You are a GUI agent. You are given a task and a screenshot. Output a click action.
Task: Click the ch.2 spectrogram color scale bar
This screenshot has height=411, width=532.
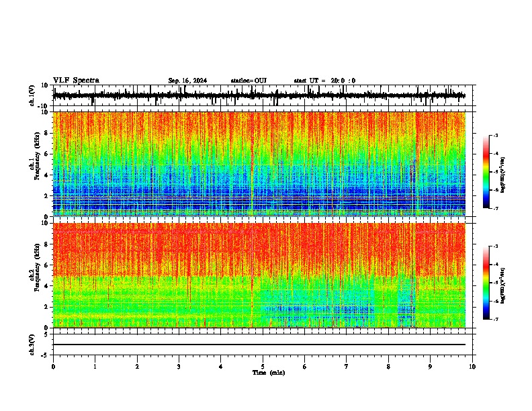pos(486,283)
